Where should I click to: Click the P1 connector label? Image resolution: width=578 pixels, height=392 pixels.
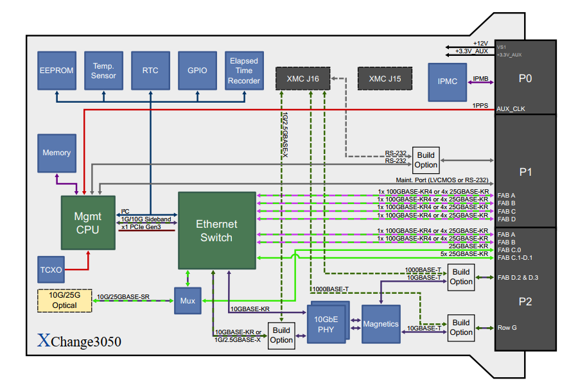pos(525,172)
